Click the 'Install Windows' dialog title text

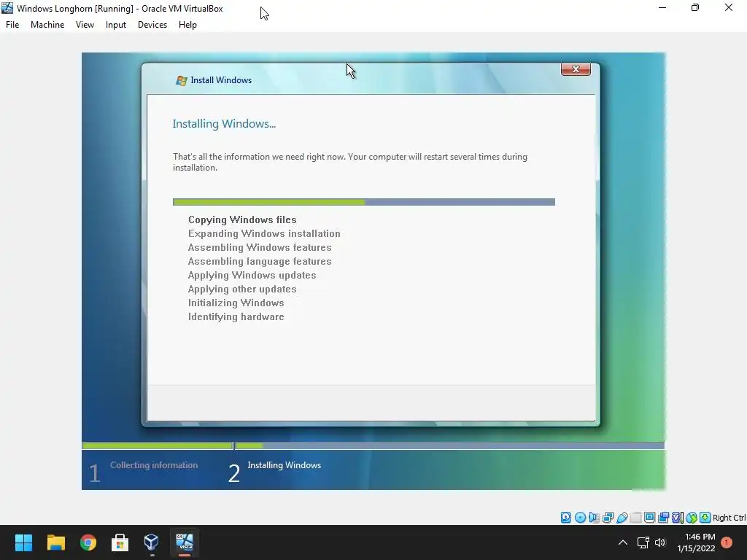[x=221, y=80]
